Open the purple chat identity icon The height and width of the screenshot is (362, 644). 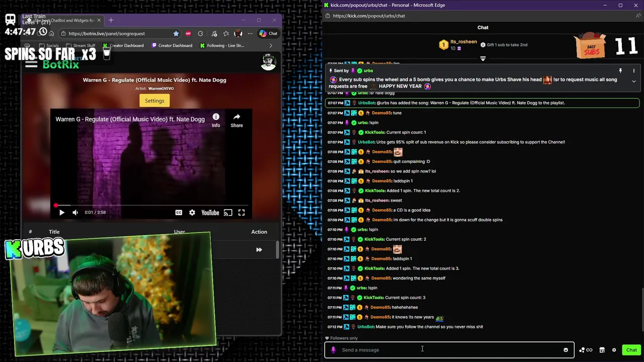click(333, 350)
